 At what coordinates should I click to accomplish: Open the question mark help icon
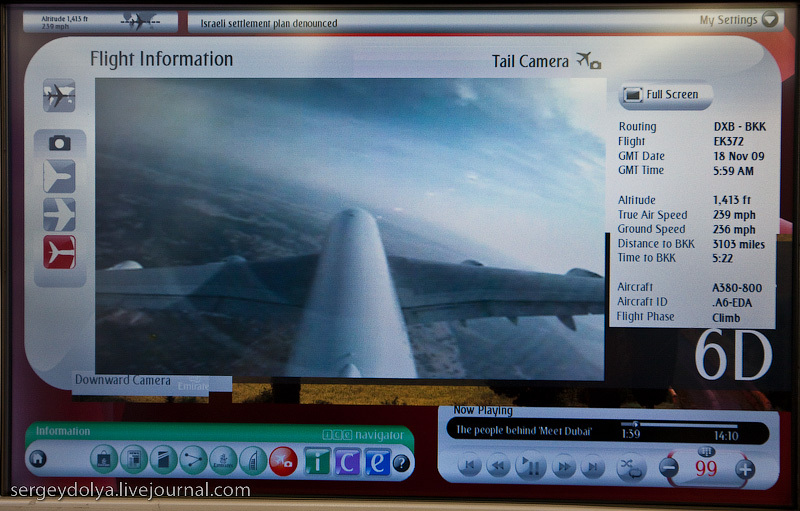[x=402, y=463]
